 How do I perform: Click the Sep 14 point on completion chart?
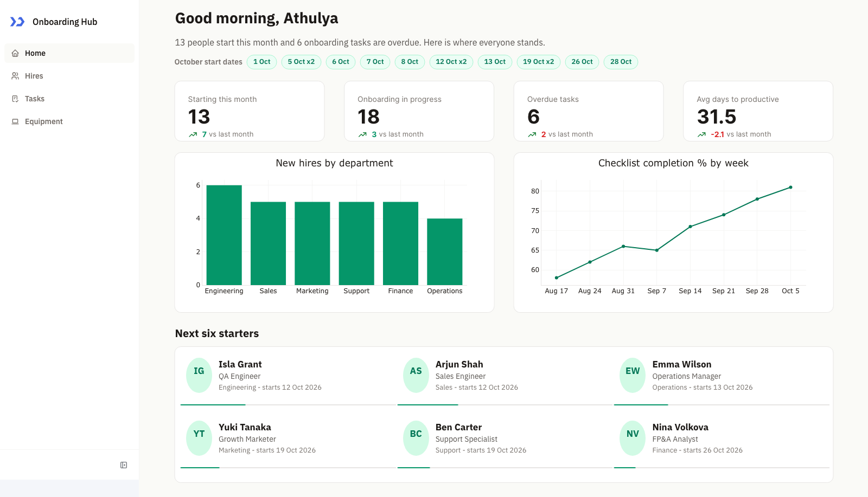[x=690, y=227]
